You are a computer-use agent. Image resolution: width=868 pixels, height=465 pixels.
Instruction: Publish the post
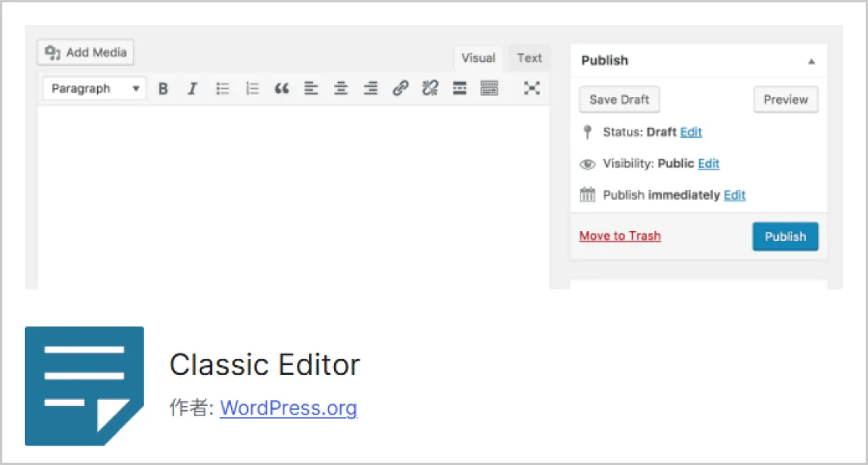pyautogui.click(x=785, y=236)
